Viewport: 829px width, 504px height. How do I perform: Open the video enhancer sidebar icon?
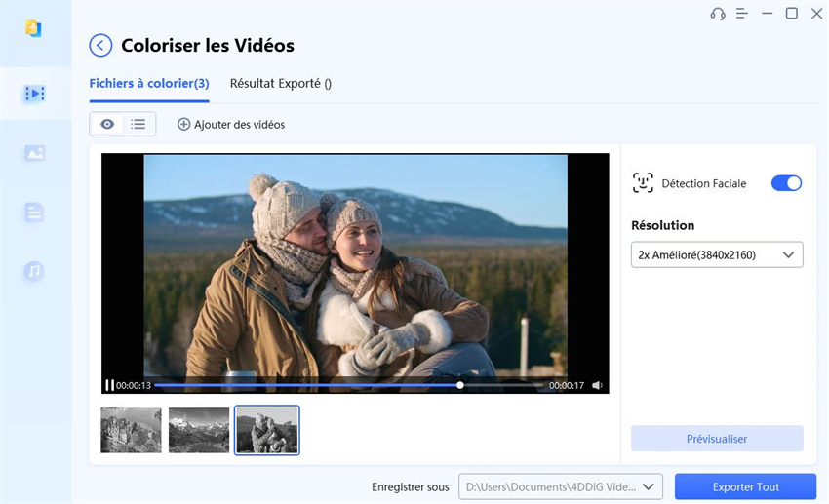pyautogui.click(x=35, y=94)
